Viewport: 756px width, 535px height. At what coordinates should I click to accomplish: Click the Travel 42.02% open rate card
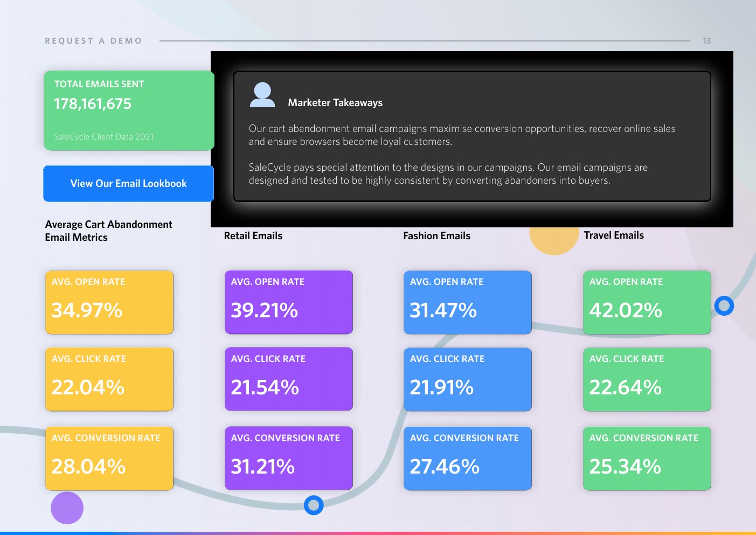(x=647, y=302)
